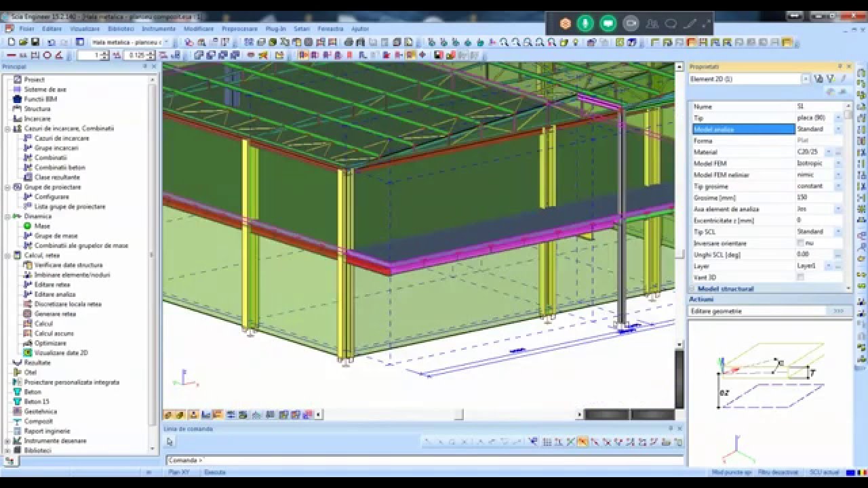Click the pen annotate icon in overlay

click(690, 24)
